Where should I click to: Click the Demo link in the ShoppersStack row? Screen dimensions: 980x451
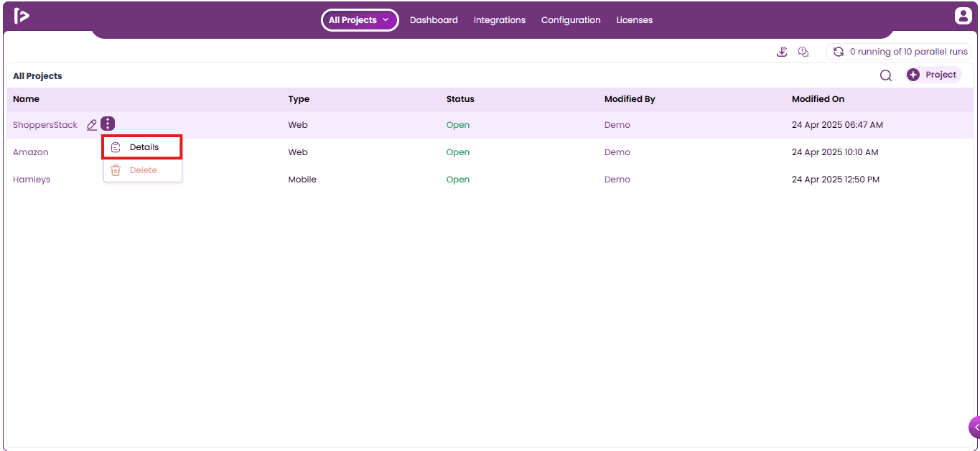(x=617, y=125)
